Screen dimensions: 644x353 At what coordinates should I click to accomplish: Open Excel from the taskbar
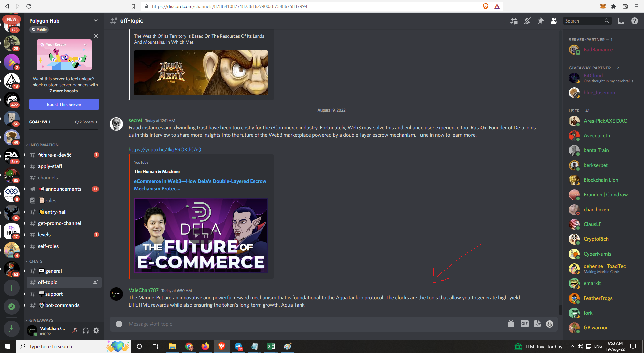coord(271,346)
